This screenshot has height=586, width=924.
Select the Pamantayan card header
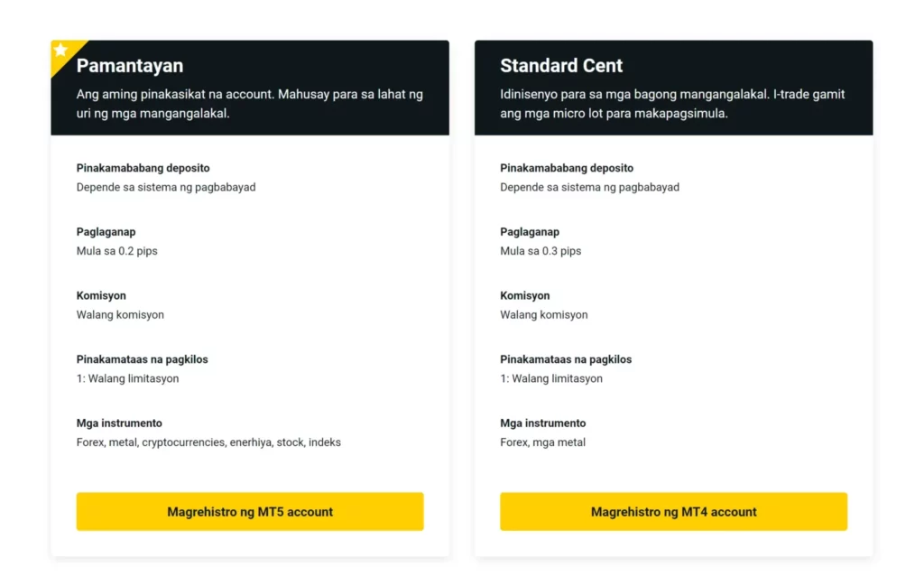[x=131, y=65]
